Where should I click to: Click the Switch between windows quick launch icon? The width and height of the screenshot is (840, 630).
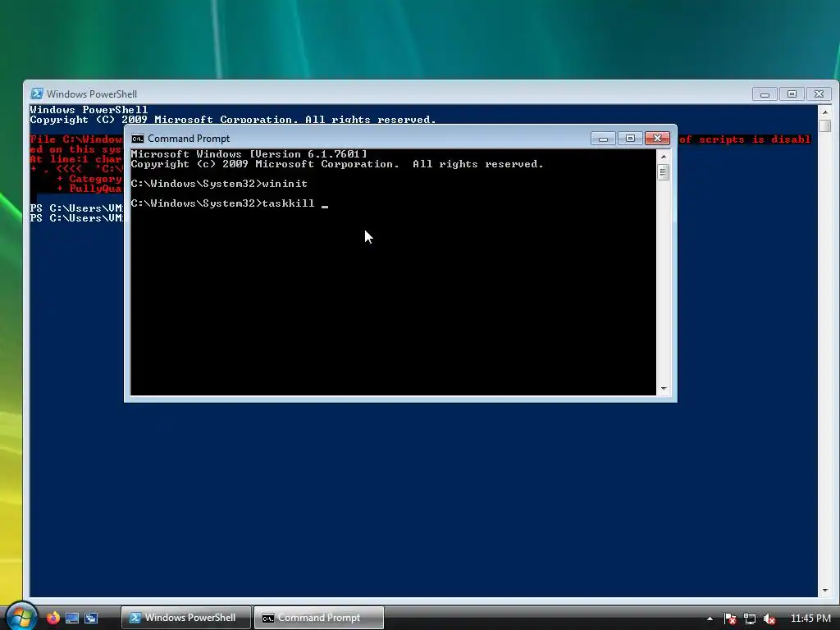pyautogui.click(x=91, y=618)
